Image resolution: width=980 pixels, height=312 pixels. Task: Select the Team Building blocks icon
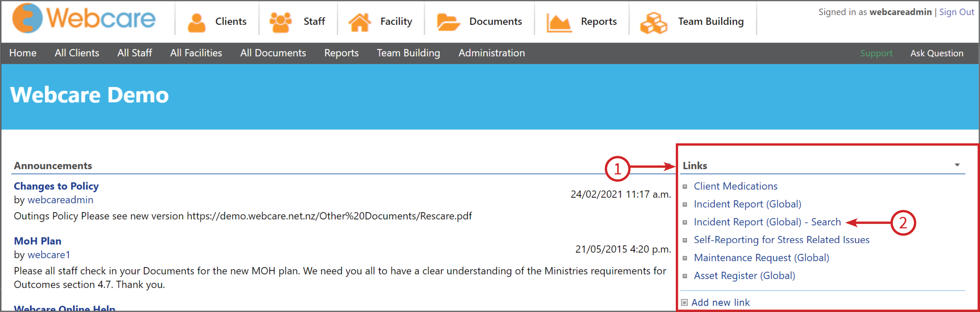[x=653, y=23]
